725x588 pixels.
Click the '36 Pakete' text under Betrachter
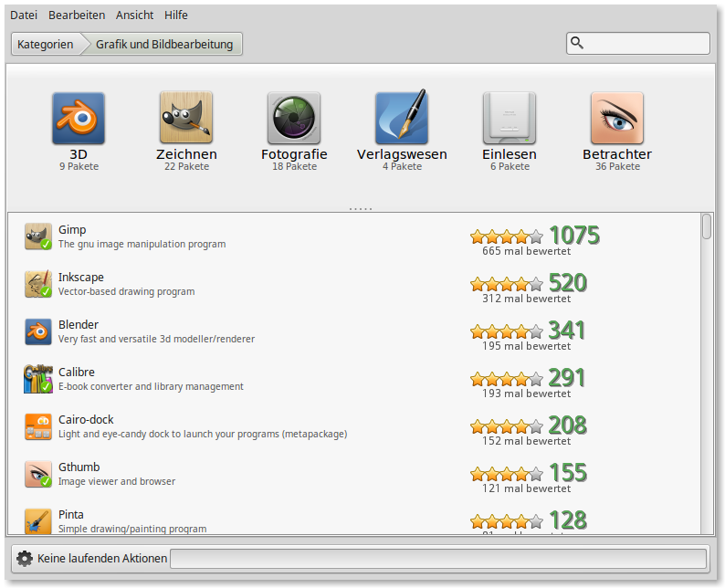617,166
